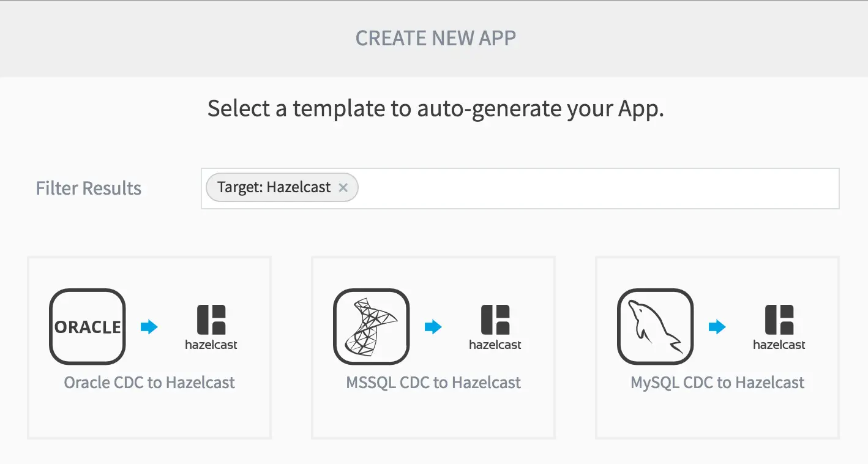Select the Target: Hazelcast filter chip
This screenshot has width=868, height=464.
point(274,188)
